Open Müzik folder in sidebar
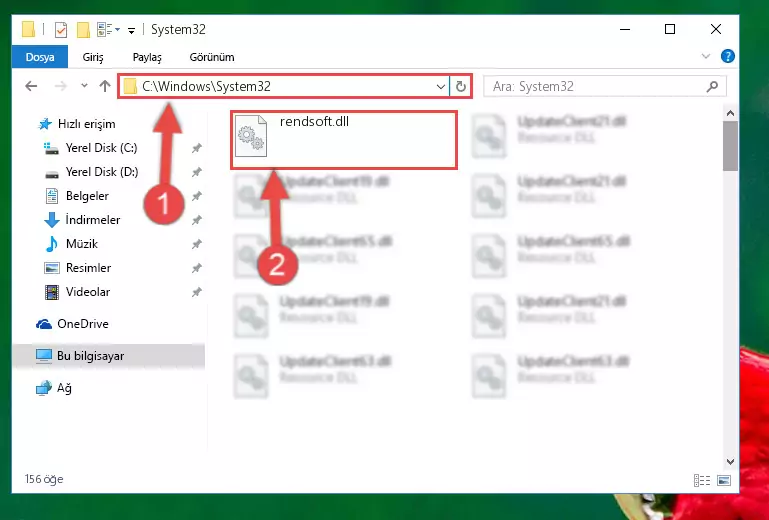The height and width of the screenshot is (520, 769). click(82, 244)
